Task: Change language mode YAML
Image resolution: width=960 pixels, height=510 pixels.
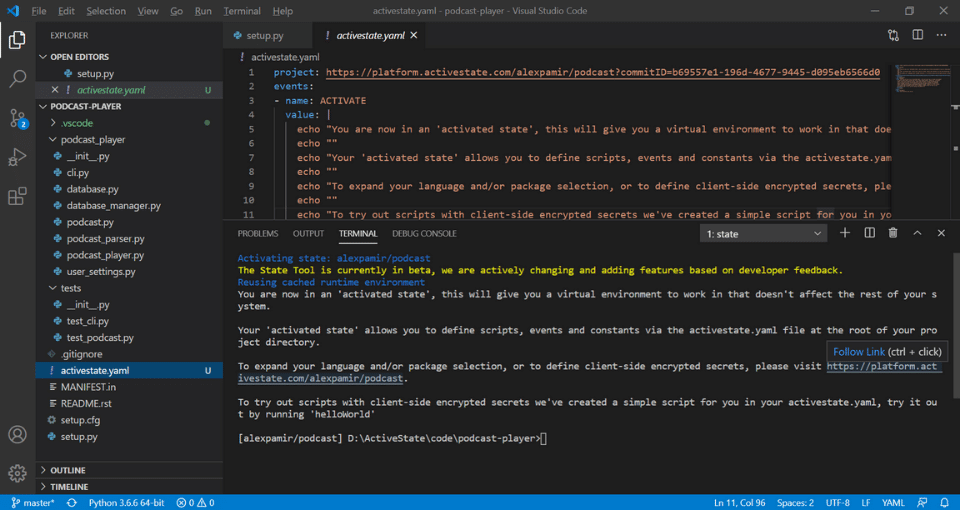Action: click(893, 503)
